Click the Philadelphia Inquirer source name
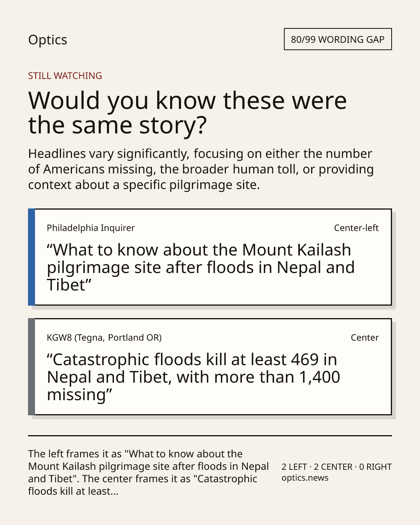Viewport: 420px width, 525px height. click(91, 228)
